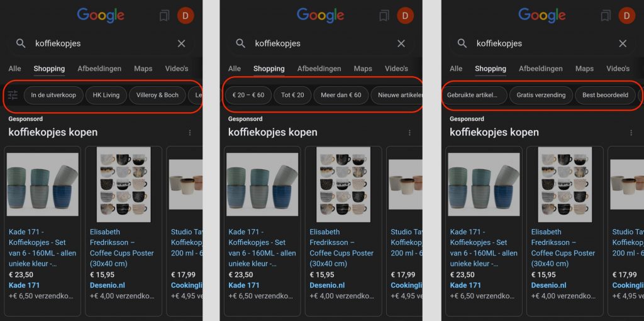Click the Google logo in right screenshot
644x321 pixels.
(x=541, y=16)
